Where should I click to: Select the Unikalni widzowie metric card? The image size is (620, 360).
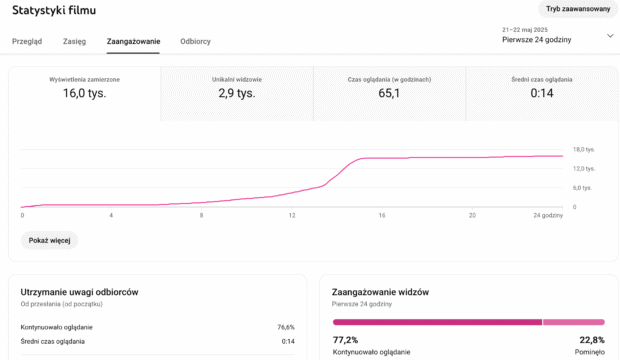237,94
